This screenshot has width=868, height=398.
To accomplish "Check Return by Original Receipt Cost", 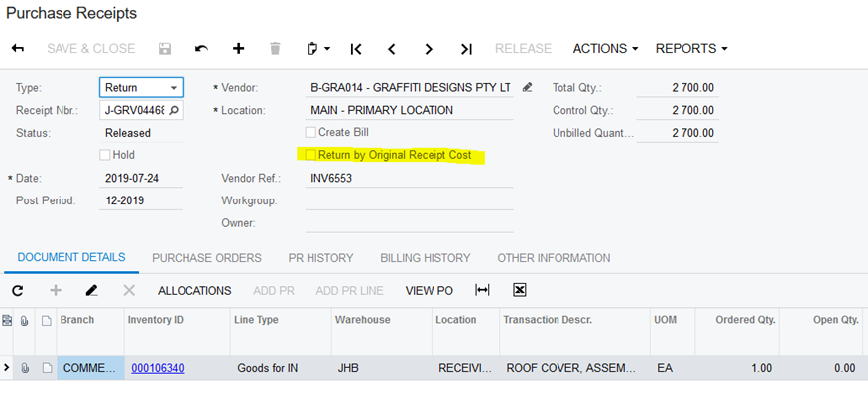I will pos(311,155).
